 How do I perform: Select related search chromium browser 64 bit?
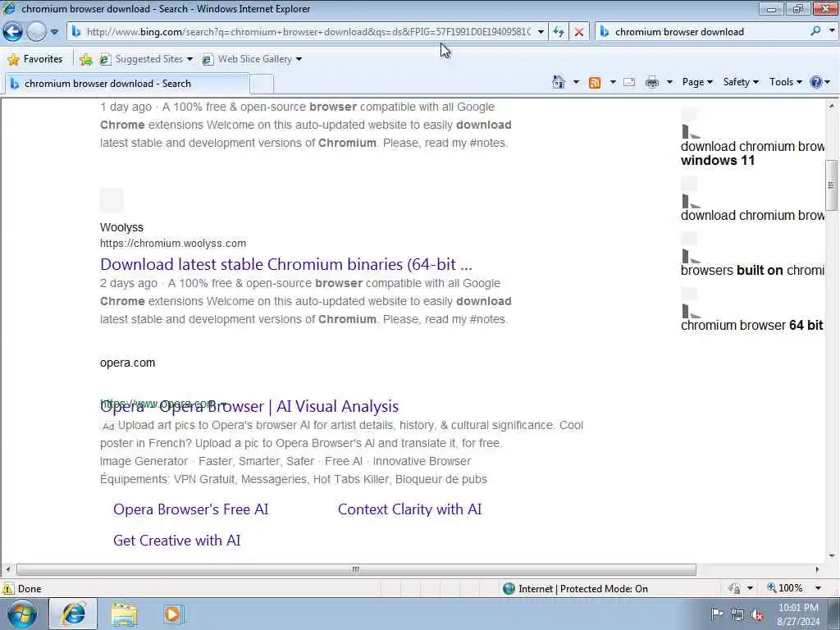752,325
